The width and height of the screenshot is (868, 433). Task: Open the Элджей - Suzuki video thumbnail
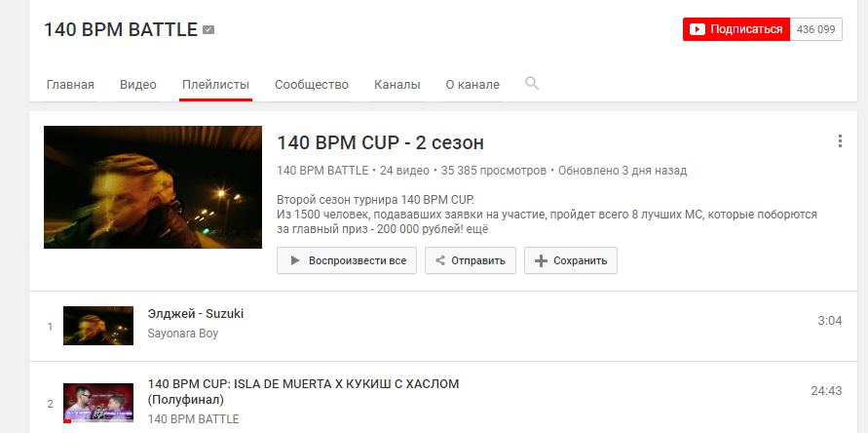click(x=98, y=326)
